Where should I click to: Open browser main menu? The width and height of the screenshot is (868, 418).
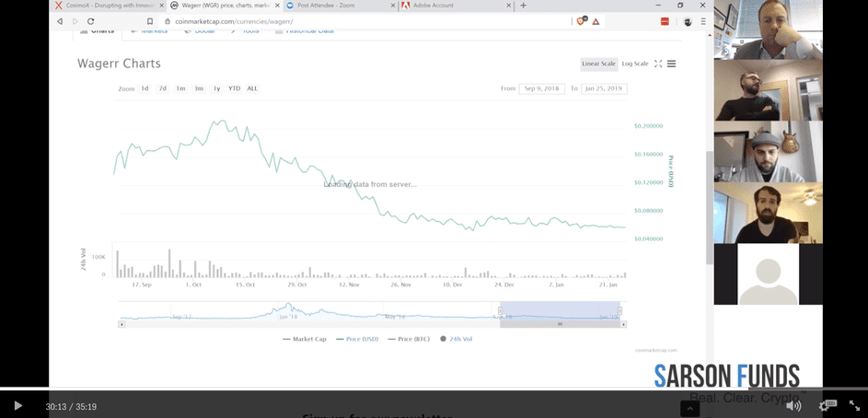pyautogui.click(x=703, y=21)
